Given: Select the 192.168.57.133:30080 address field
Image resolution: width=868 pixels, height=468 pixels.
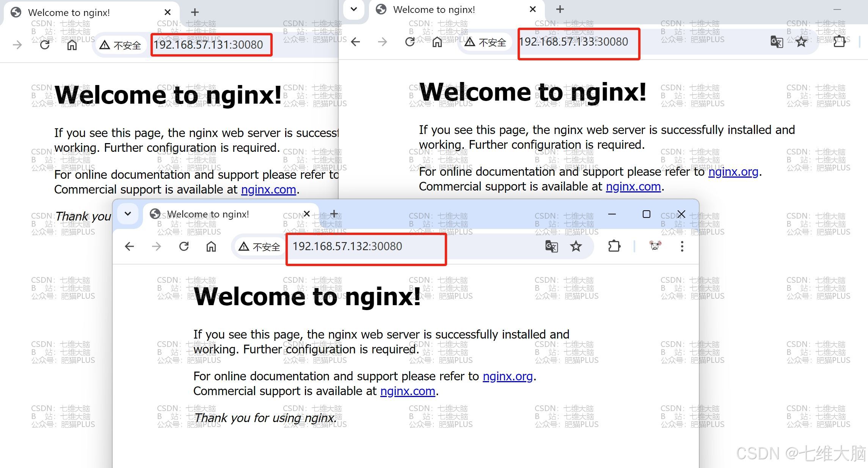Looking at the screenshot, I should click(573, 42).
